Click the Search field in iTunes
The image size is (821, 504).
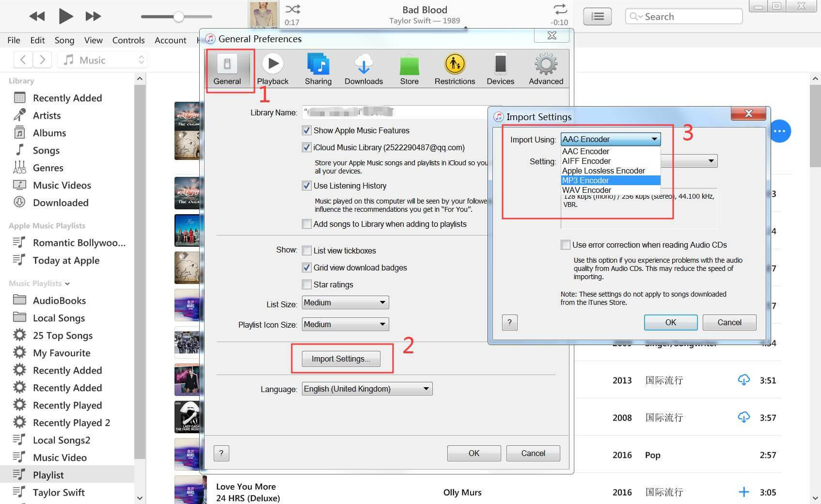coord(683,16)
